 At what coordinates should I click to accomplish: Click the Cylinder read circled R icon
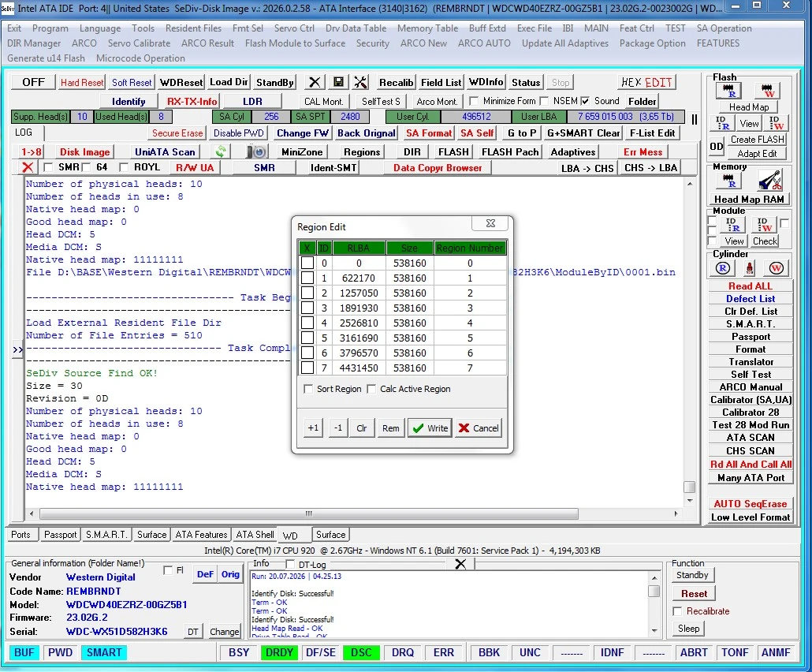pos(723,268)
